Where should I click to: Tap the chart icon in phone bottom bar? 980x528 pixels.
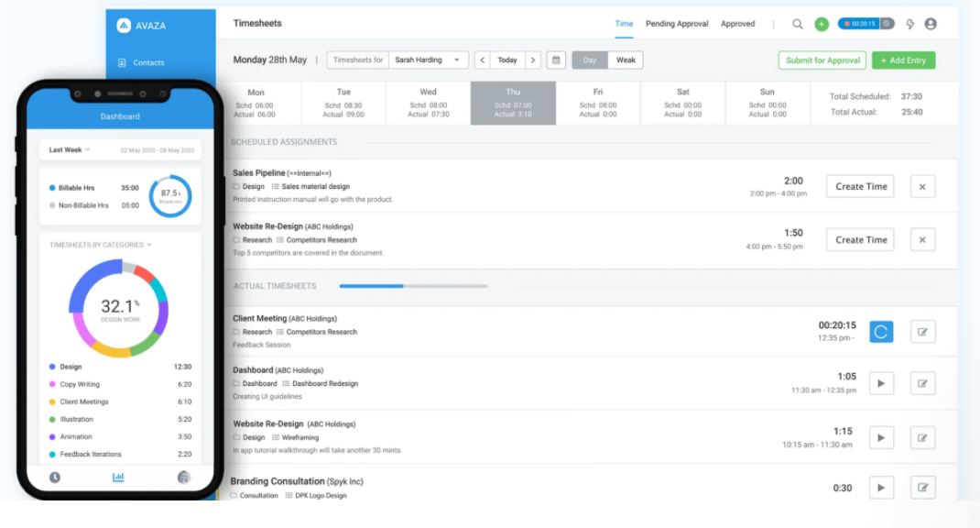point(118,478)
